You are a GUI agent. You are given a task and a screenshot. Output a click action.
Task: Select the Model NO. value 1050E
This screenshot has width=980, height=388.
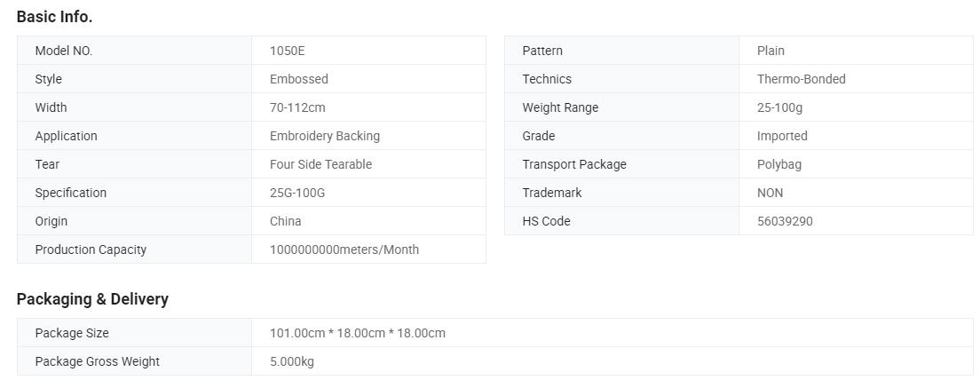288,51
